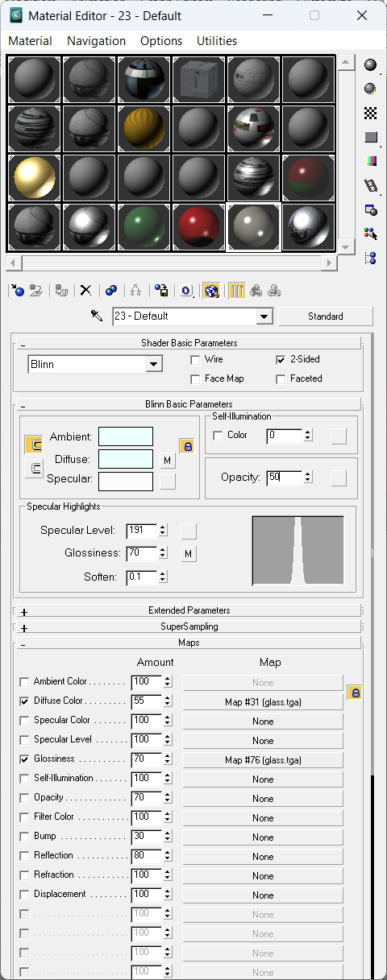Toggle the Backlight icon
Viewport: 387px width, 980px height.
tap(370, 89)
